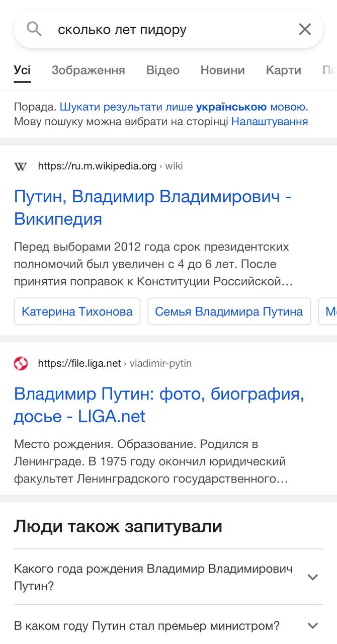337x644 pixels.
Task: Click the file.liga.net URL breadcrumb
Action: [79, 363]
